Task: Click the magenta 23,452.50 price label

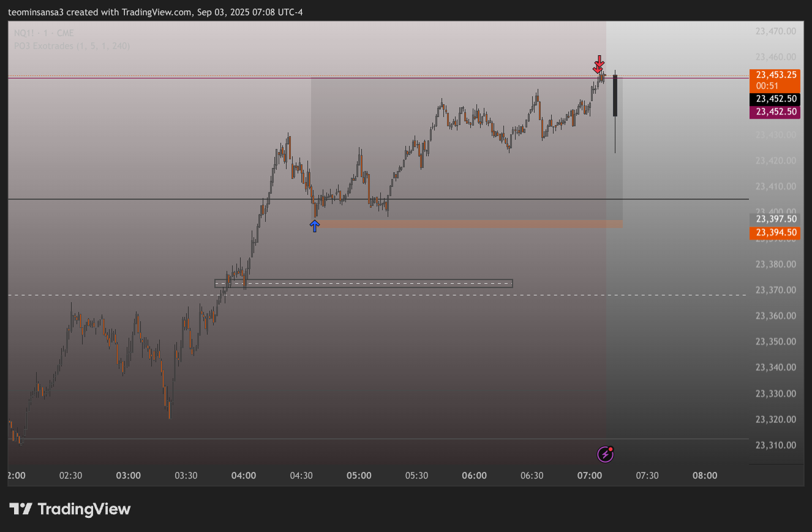Action: (x=774, y=112)
